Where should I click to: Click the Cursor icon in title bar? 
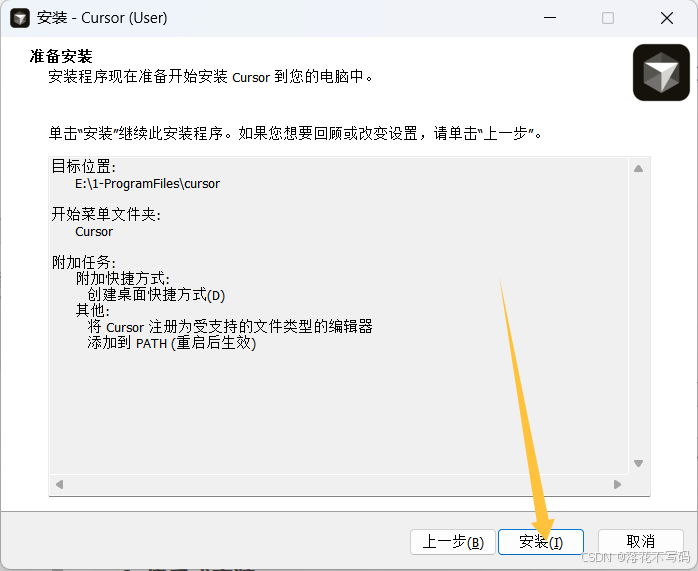pyautogui.click(x=20, y=18)
